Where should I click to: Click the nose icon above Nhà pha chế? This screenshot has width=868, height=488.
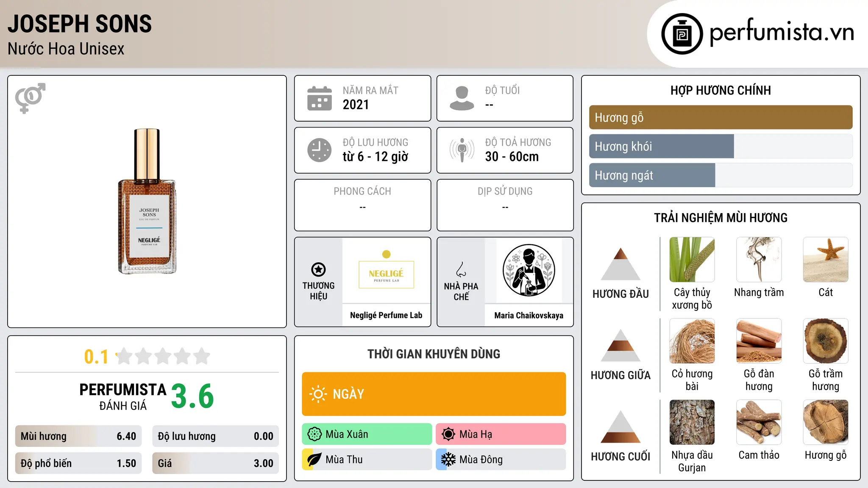[x=461, y=269]
